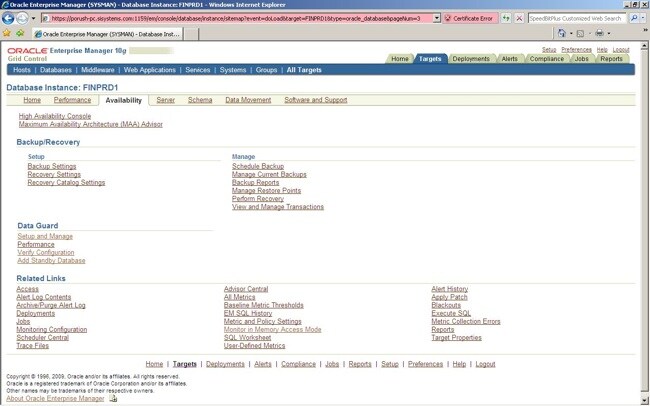Select Services in the subnavigation bar
This screenshot has height=406, width=650.
pos(197,70)
